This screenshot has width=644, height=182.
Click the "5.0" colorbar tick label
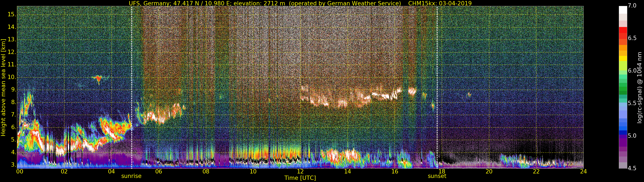click(632, 136)
